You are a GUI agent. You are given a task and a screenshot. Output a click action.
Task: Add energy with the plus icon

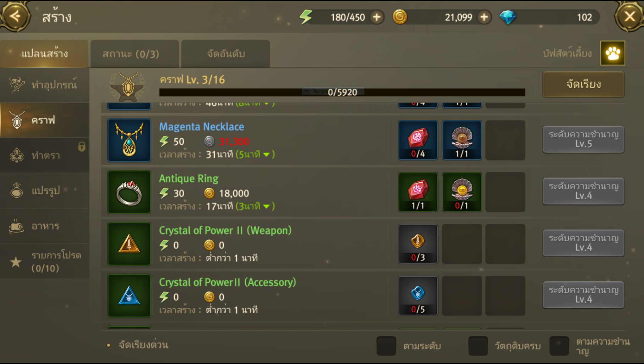(x=377, y=17)
